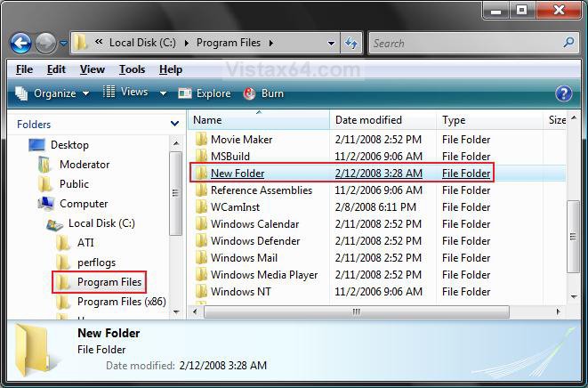588x388 pixels.
Task: Open the Edit menu
Action: pos(56,69)
